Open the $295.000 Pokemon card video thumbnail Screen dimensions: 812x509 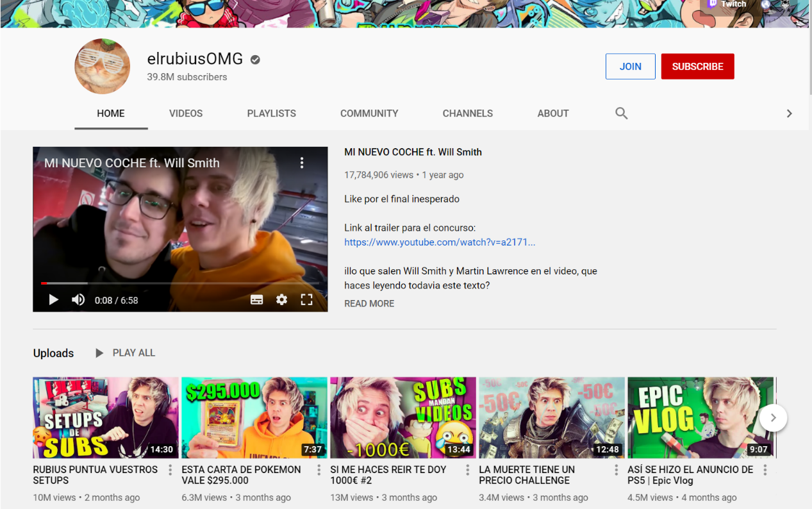[254, 417]
